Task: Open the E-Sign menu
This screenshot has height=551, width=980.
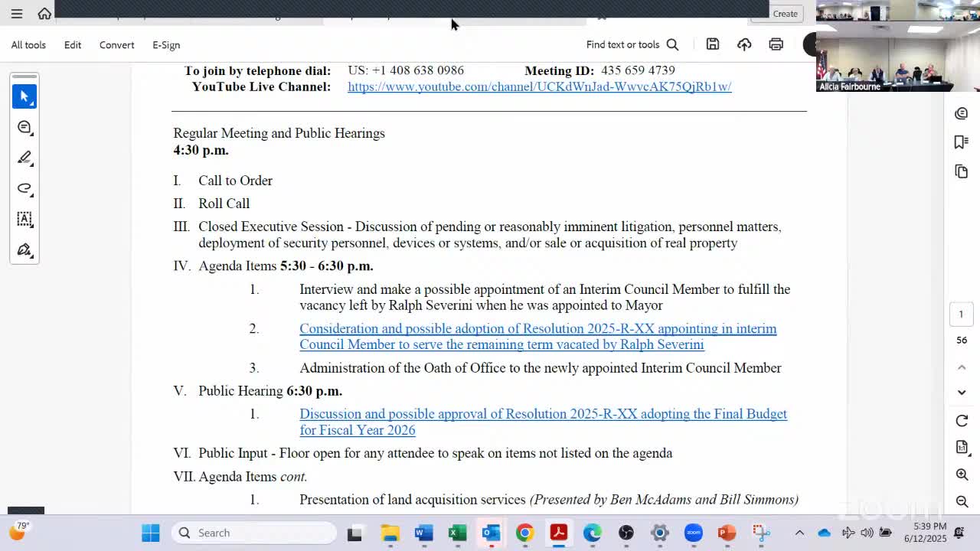Action: pos(166,45)
